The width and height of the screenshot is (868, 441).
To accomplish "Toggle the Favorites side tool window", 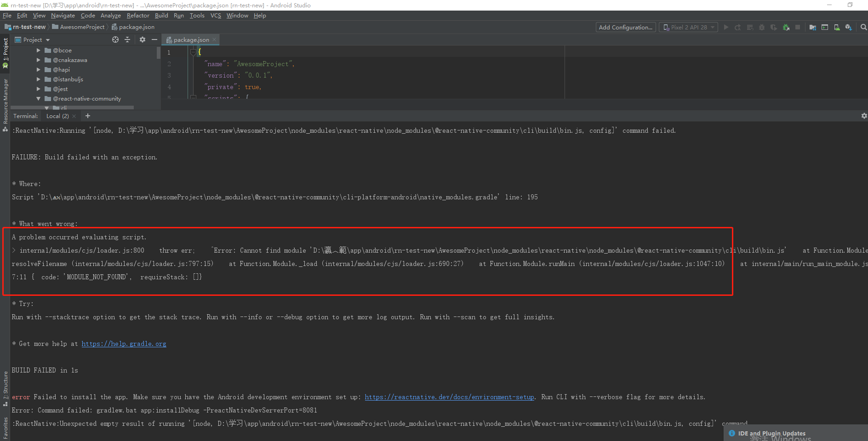I will pos(5,429).
